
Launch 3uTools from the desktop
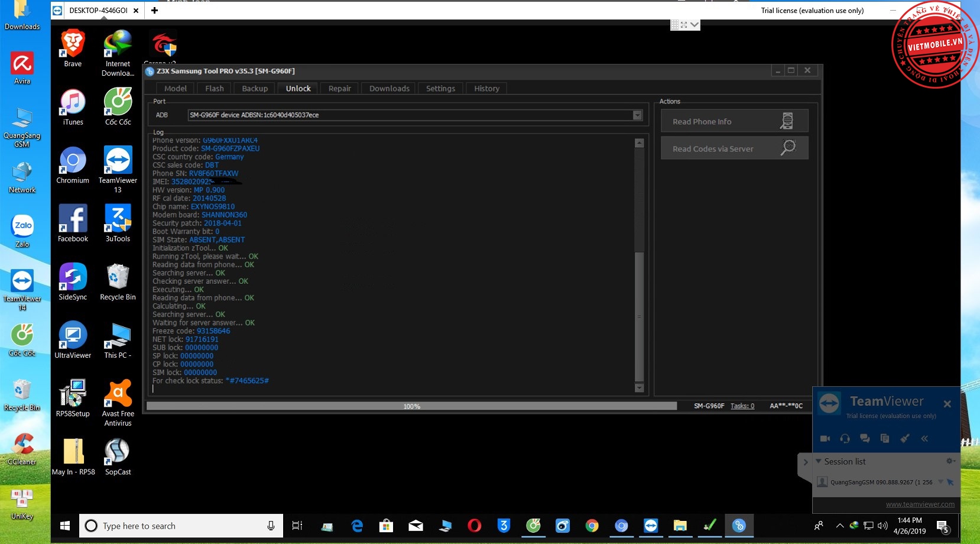pos(118,224)
